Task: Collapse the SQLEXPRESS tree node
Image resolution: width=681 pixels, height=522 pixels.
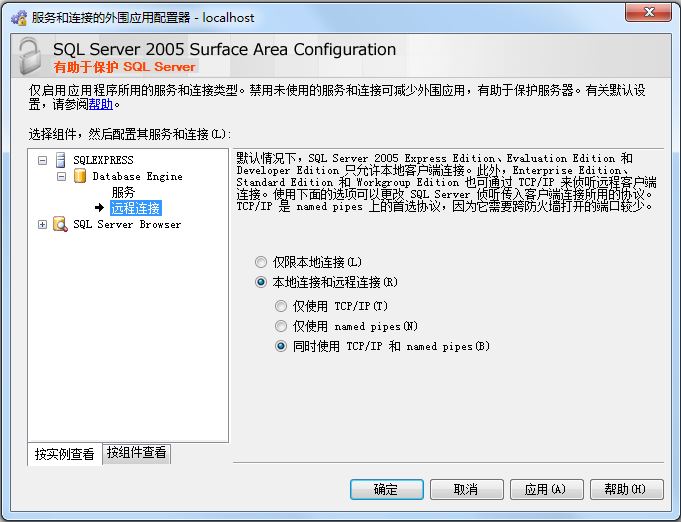Action: 42,160
